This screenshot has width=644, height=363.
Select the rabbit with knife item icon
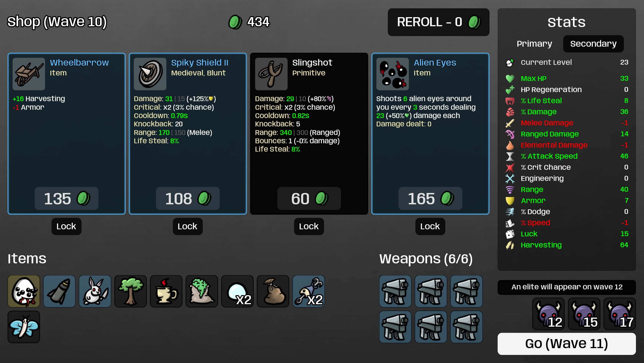pos(95,291)
